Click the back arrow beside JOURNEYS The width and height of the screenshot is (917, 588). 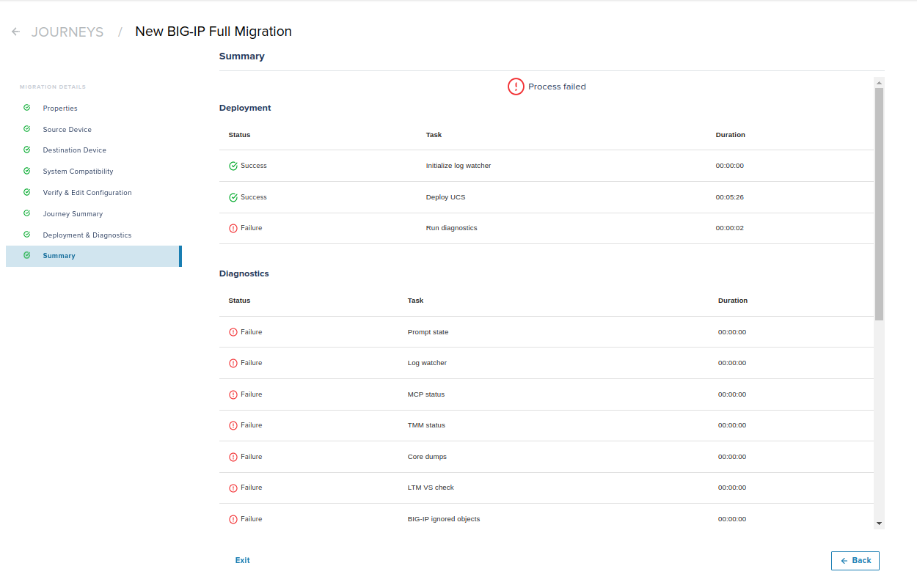point(15,32)
